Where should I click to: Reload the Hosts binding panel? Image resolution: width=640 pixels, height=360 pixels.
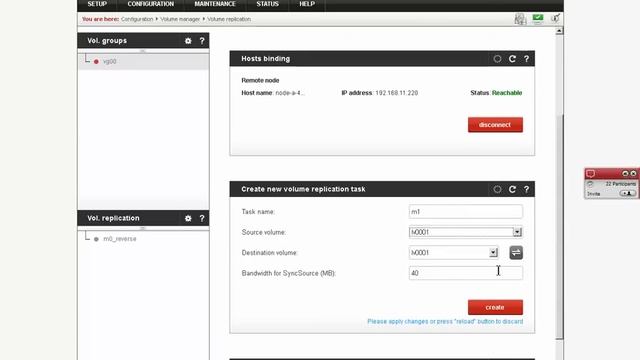coord(512,59)
